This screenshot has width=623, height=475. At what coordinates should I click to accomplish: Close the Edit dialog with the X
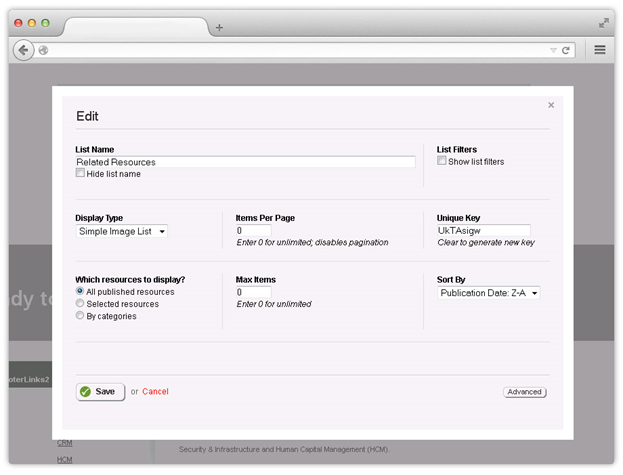(x=551, y=105)
